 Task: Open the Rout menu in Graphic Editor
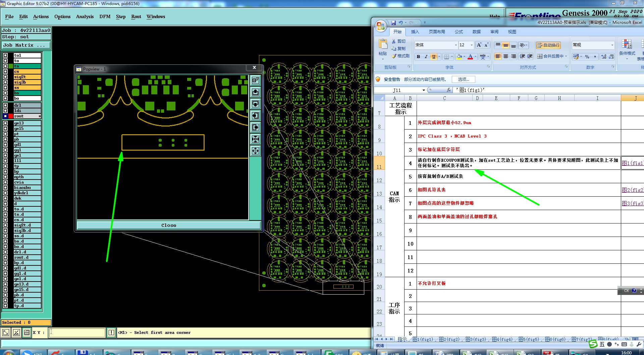click(136, 16)
